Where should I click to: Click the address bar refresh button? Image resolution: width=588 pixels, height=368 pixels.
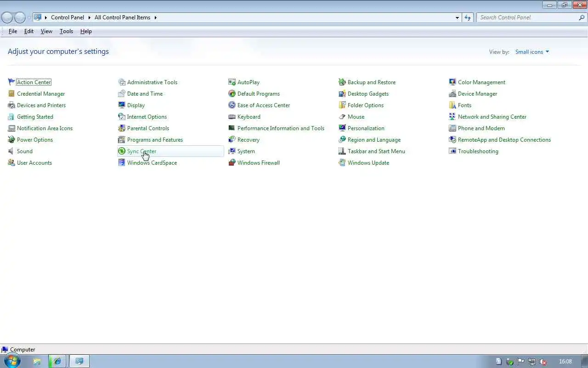point(468,17)
